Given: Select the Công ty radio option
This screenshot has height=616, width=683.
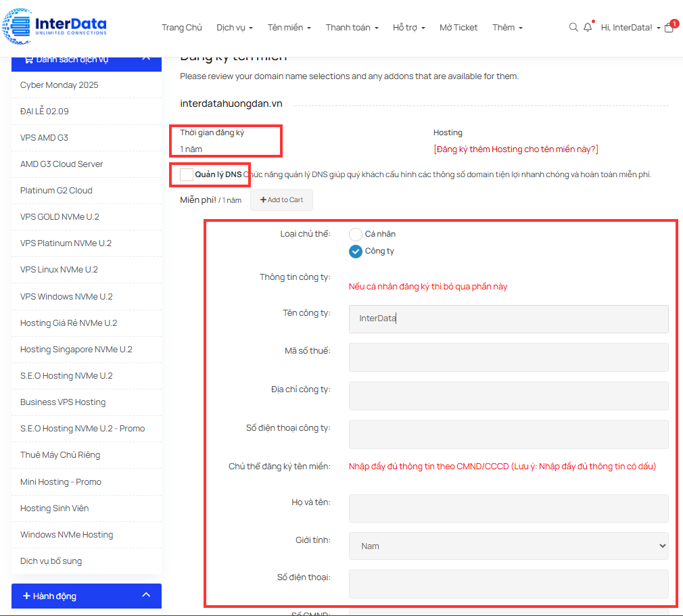Looking at the screenshot, I should coord(356,252).
